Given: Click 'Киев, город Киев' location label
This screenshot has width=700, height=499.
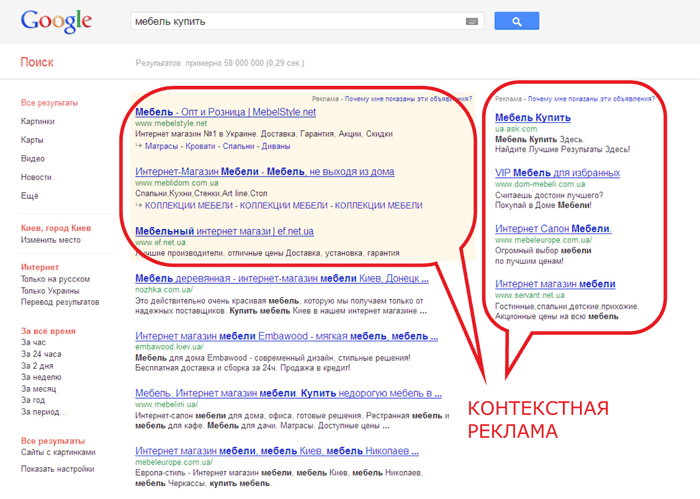Looking at the screenshot, I should click(x=56, y=228).
